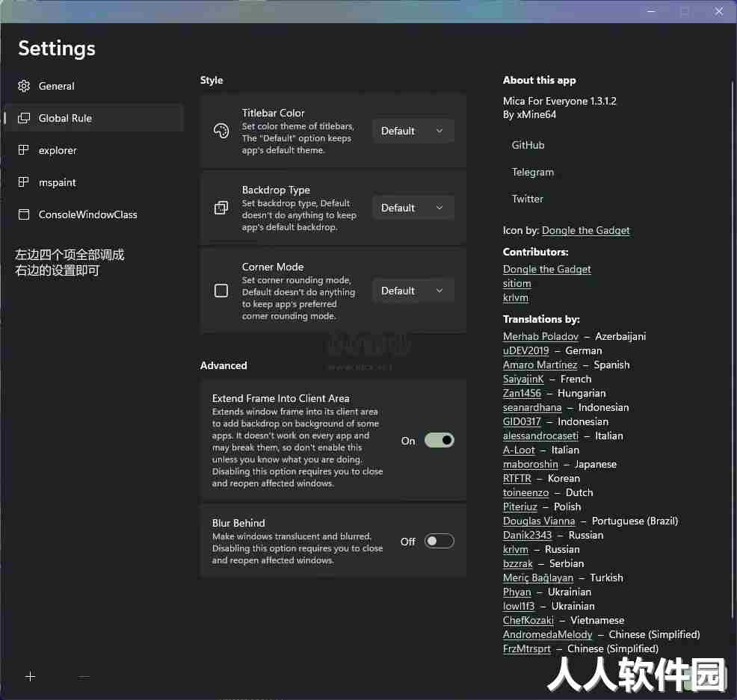Screen dimensions: 737x700
Task: Open the GitHub link
Action: 528,145
